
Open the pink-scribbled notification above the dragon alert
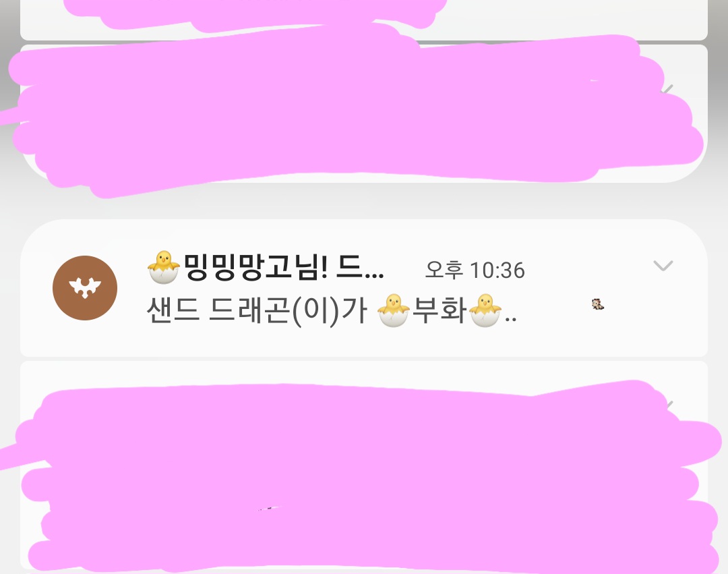(x=363, y=113)
